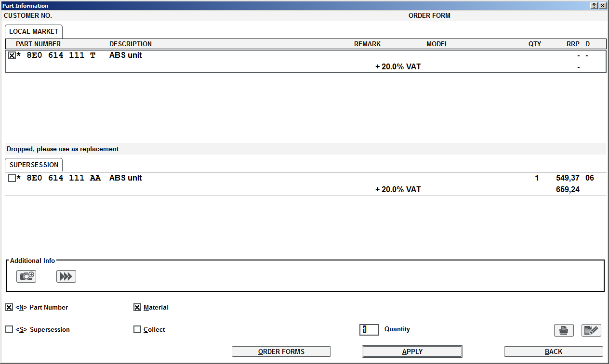The width and height of the screenshot is (609, 364).
Task: Switch to the LOCAL MARKET tab
Action: click(34, 31)
